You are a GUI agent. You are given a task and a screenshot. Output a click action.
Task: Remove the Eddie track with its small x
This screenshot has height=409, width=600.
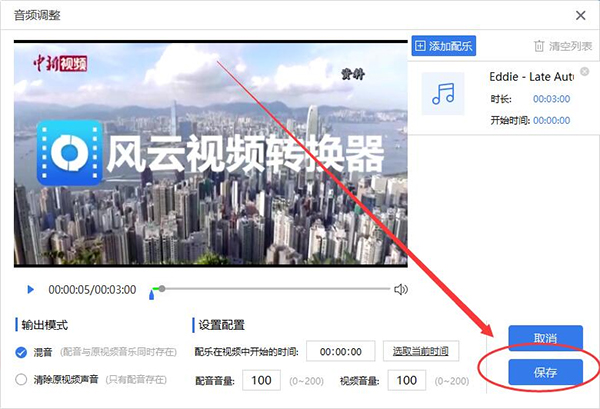584,72
